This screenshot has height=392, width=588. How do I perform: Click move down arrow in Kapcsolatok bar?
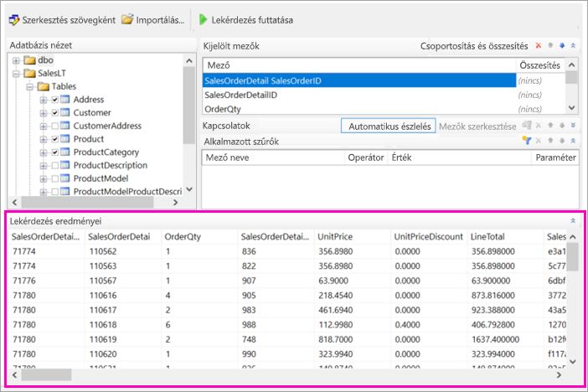pos(562,126)
